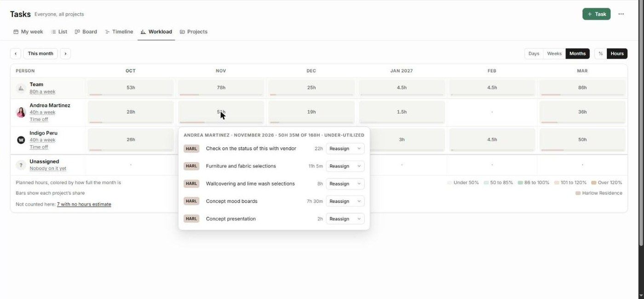644x299 pixels.
Task: Click the Team bar chart icon
Action: 21,88
